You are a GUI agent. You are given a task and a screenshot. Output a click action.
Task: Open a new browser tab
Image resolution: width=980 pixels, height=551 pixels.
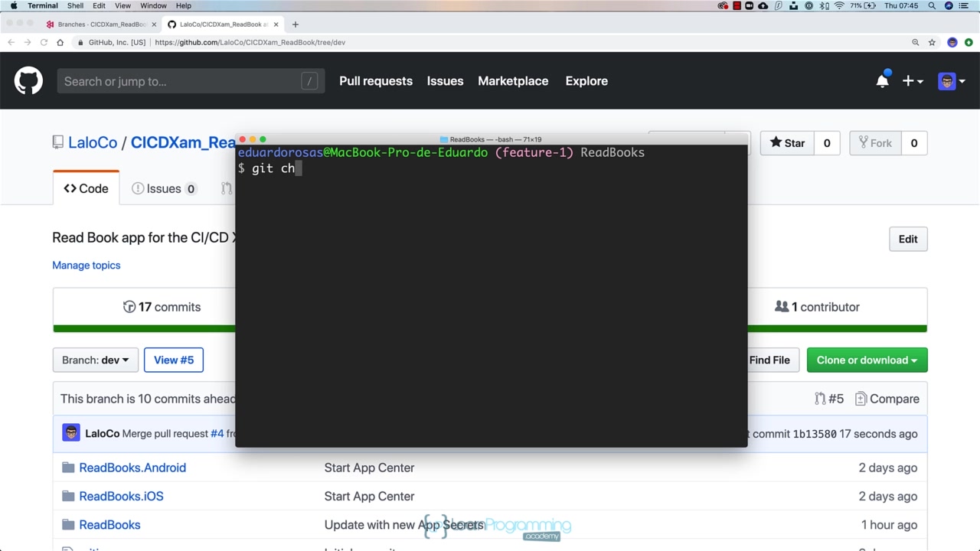pos(295,24)
